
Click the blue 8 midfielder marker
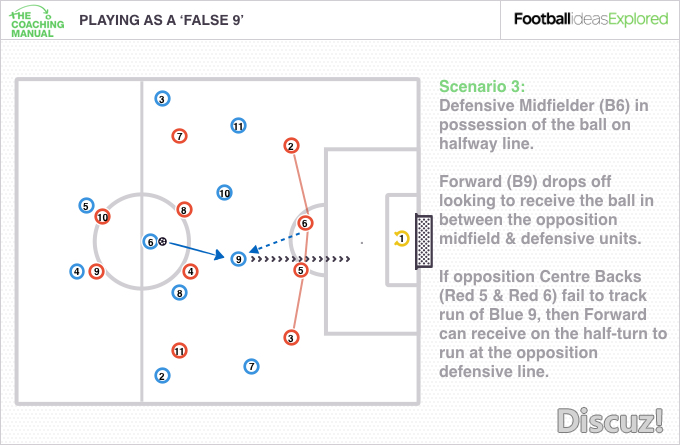(180, 293)
